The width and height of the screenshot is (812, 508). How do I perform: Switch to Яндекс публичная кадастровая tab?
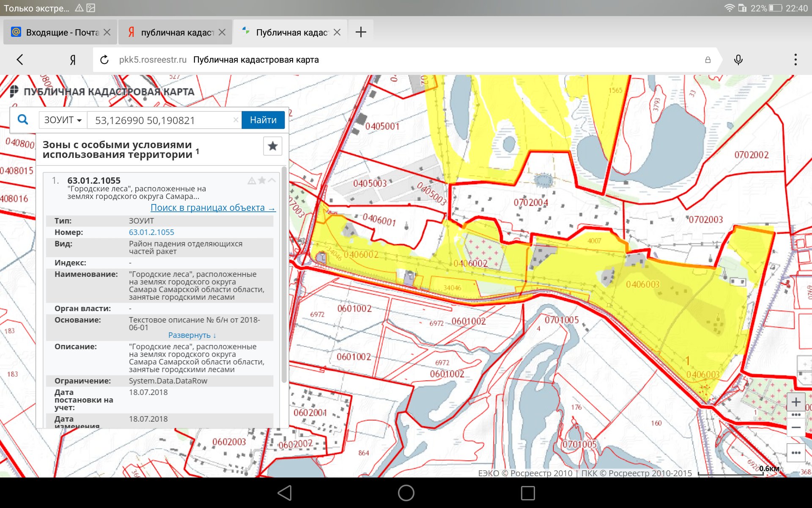pyautogui.click(x=176, y=33)
